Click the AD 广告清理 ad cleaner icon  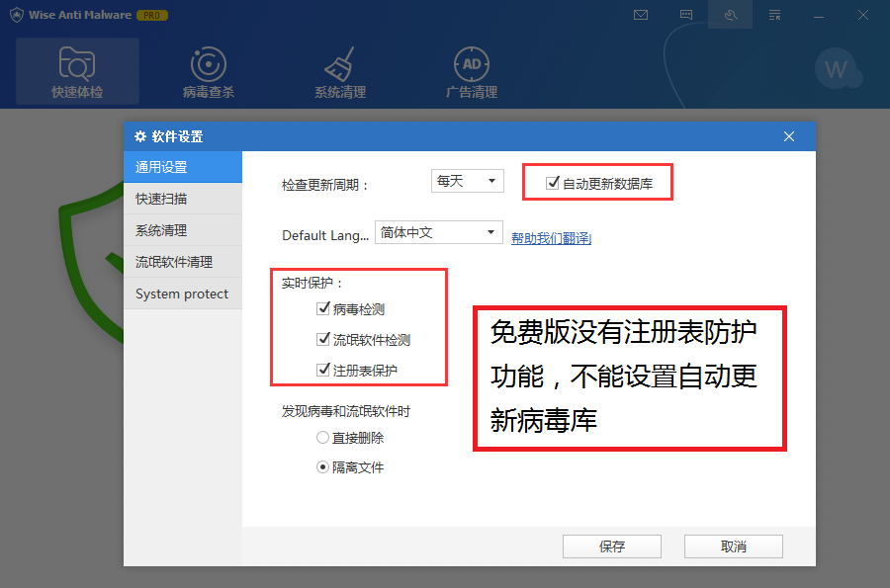[472, 69]
